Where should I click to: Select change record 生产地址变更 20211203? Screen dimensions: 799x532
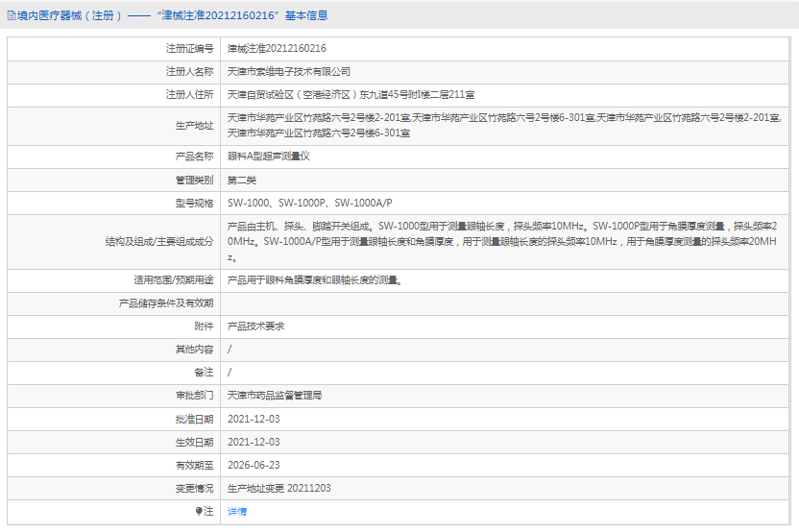pyautogui.click(x=278, y=488)
